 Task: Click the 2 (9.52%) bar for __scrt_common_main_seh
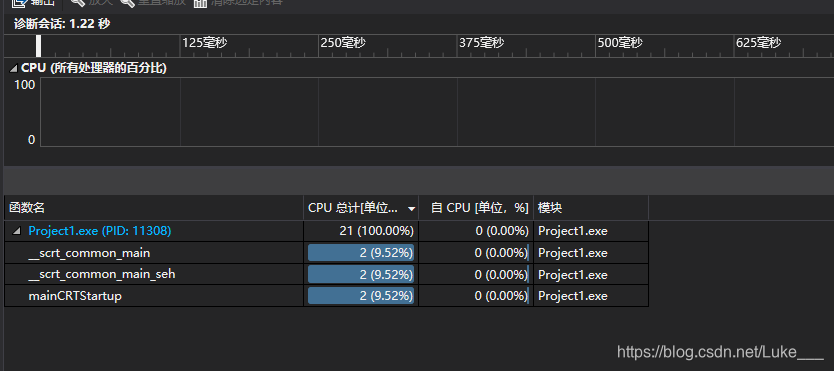click(361, 274)
